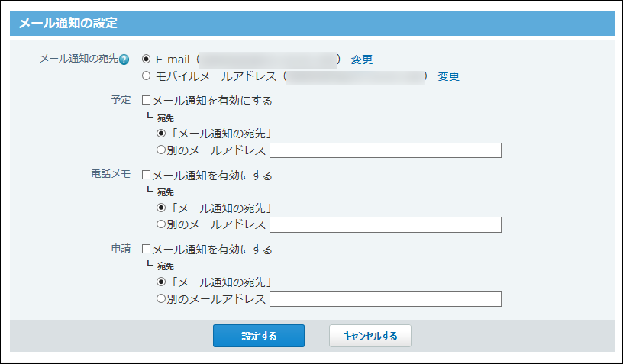This screenshot has height=364, width=623.
Task: Open help icon beside メール通知の宛先
Action: tap(124, 60)
